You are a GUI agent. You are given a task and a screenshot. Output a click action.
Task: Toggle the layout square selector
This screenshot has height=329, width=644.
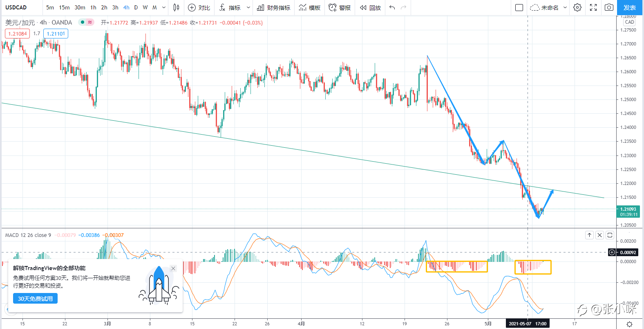[x=519, y=7]
